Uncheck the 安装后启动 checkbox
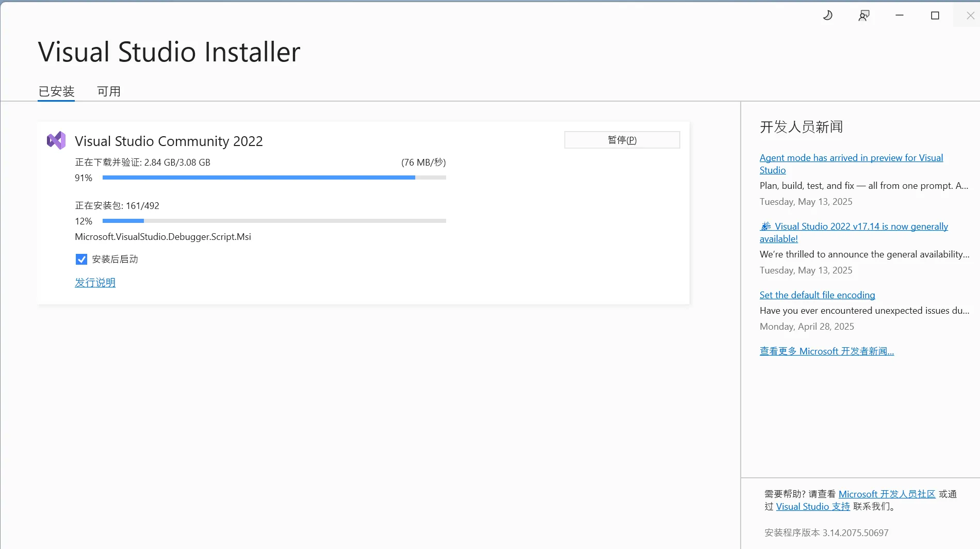This screenshot has width=980, height=549. coord(81,259)
